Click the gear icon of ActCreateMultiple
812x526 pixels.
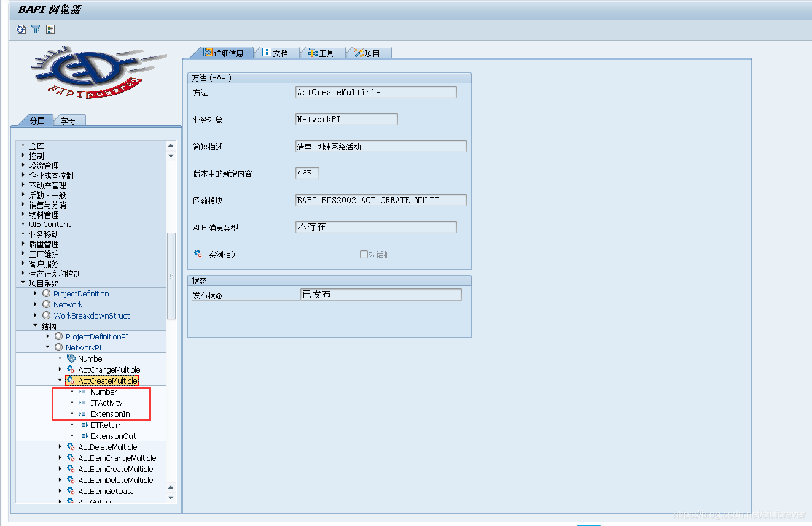(x=71, y=381)
